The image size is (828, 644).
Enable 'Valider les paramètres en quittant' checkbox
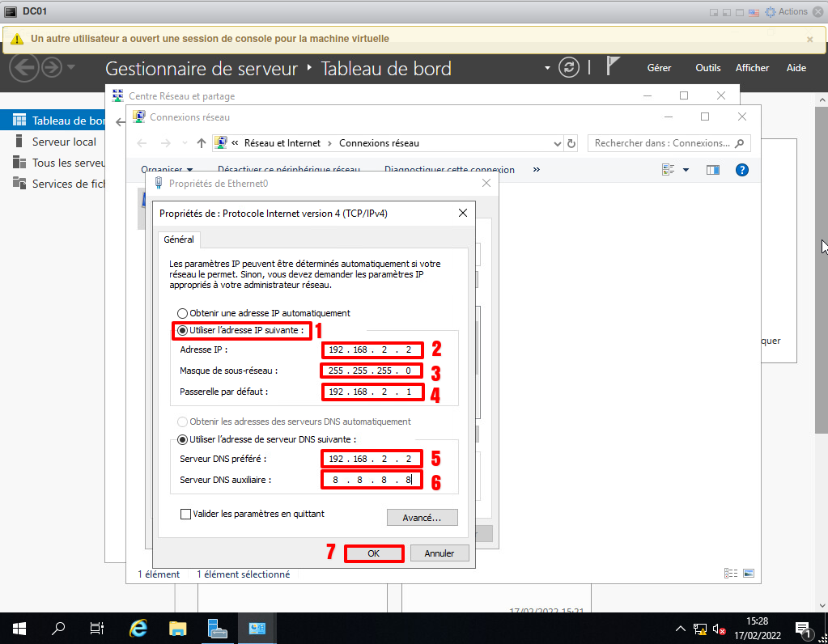pos(185,514)
